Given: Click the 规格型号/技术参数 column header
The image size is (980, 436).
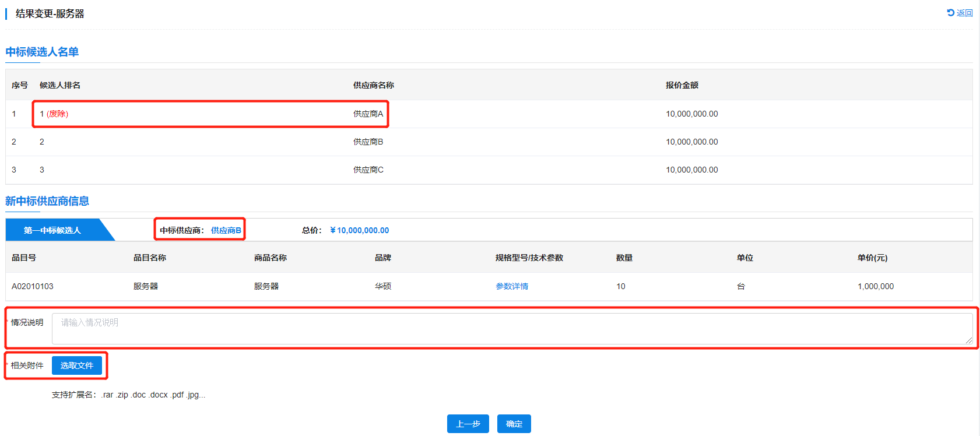Looking at the screenshot, I should (x=529, y=258).
